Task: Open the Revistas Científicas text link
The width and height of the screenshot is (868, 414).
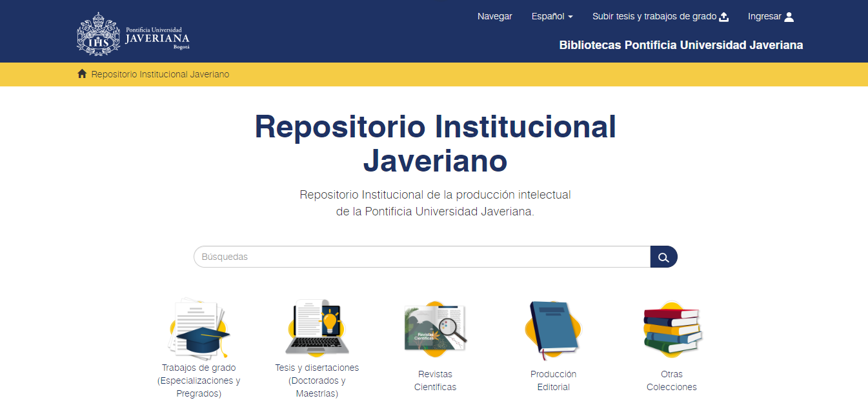Action: (435, 380)
